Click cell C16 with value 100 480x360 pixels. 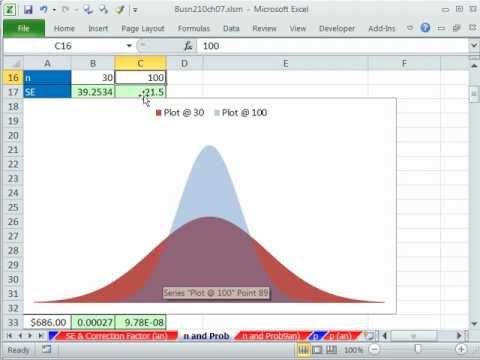tap(140, 78)
